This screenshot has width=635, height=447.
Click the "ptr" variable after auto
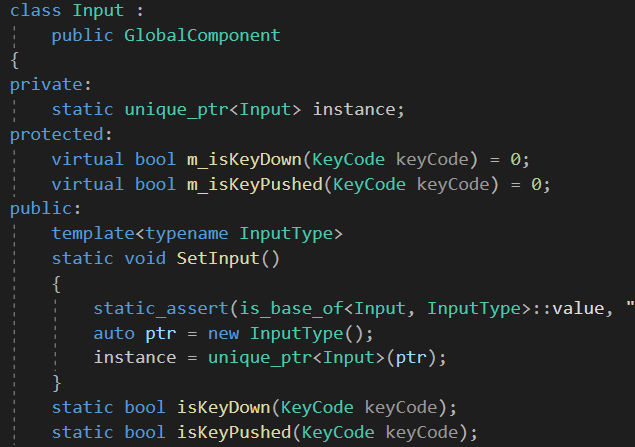161,334
